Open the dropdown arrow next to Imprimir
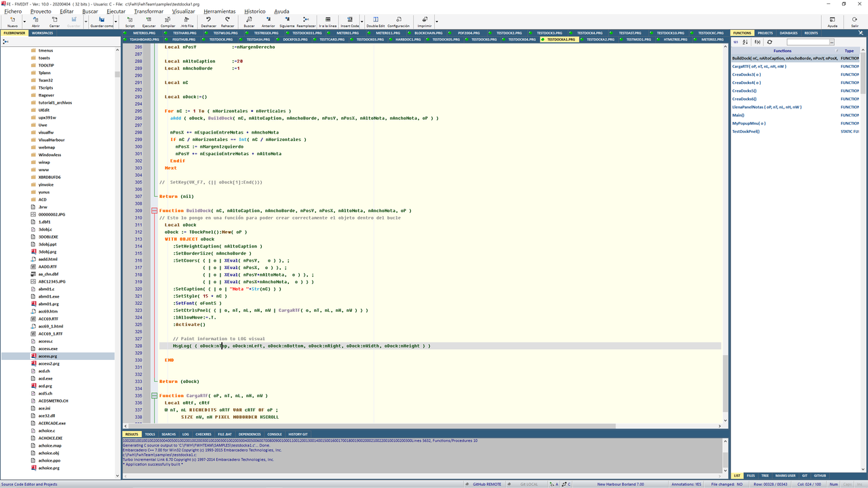Screen dimensions: 868x488 (x=437, y=22)
